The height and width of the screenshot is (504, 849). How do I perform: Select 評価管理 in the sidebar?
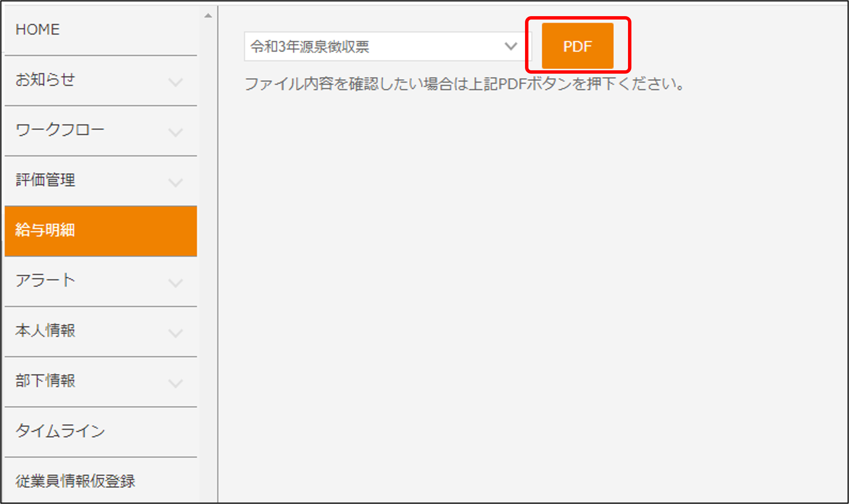(45, 180)
